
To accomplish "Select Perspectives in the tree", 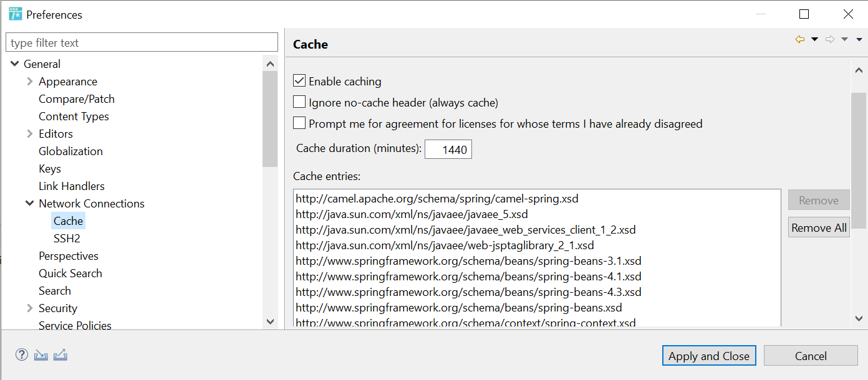I will [69, 256].
